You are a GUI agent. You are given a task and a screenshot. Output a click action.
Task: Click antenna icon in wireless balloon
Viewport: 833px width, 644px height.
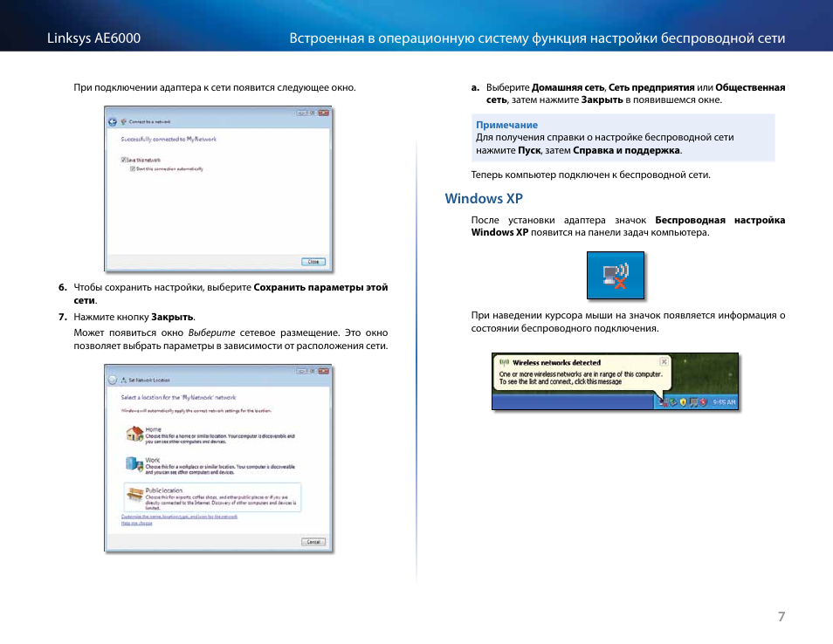coord(504,362)
